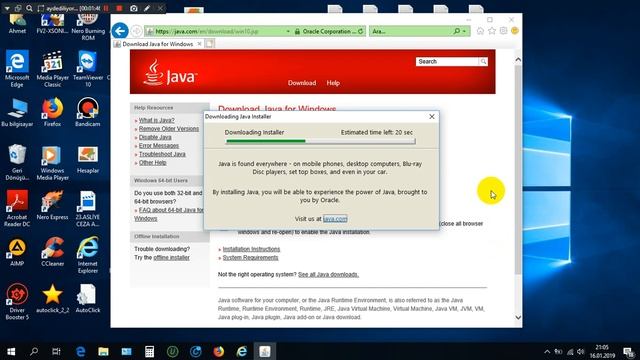Click Java installer taskbar icon
Image resolution: width=640 pixels, height=360 pixels.
[x=264, y=351]
